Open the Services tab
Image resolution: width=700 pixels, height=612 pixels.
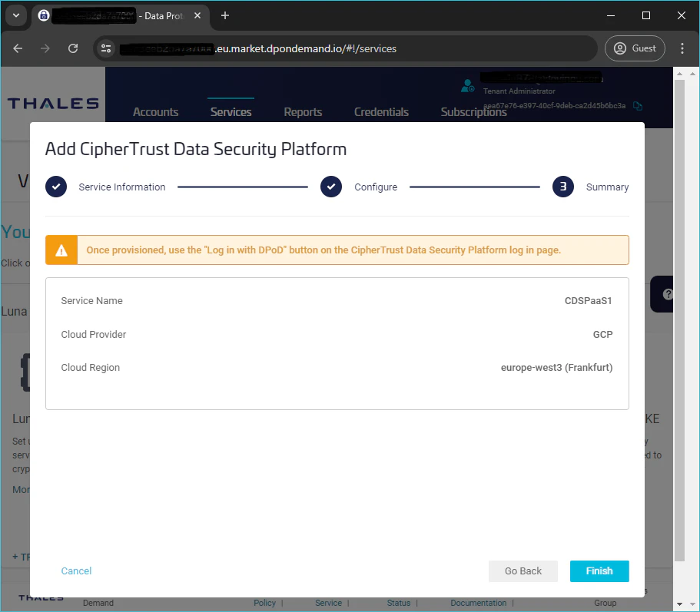pos(231,112)
